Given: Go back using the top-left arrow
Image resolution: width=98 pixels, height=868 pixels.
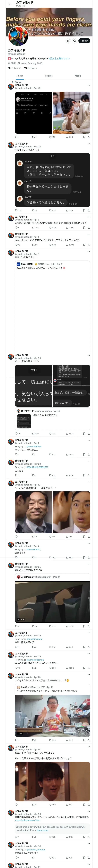Looking at the screenshot, I should (x=9, y=4).
